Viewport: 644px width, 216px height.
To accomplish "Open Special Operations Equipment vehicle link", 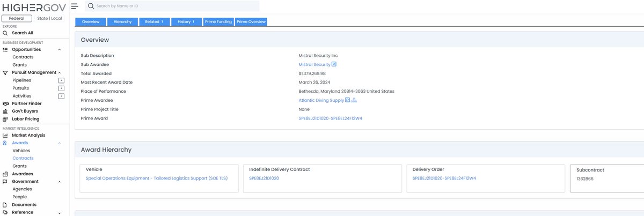I will coord(157,178).
